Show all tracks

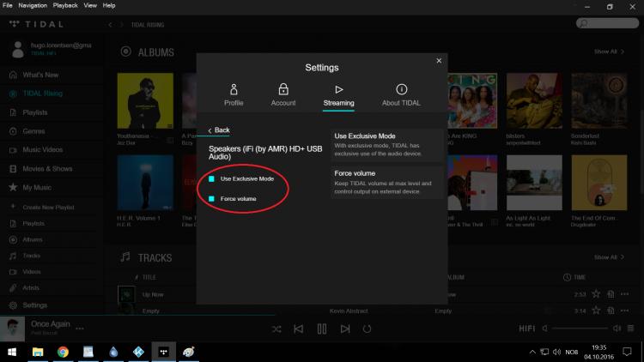coord(609,257)
